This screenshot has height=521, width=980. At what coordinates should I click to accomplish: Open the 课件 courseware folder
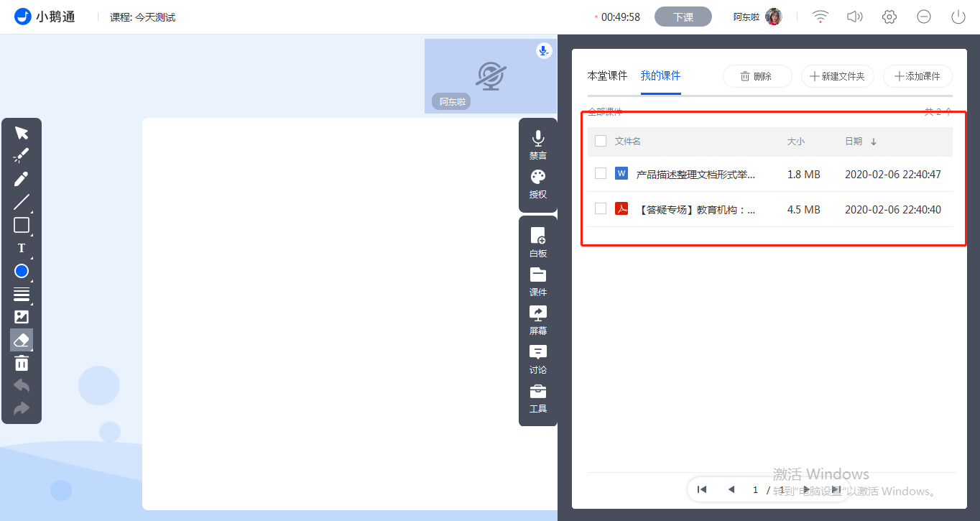click(538, 282)
